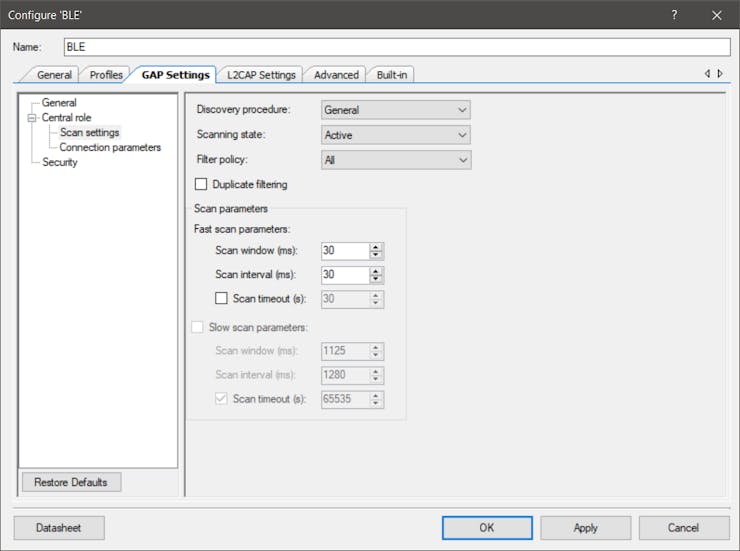Click the Fast scan parameters label
The image size is (740, 551).
(242, 229)
